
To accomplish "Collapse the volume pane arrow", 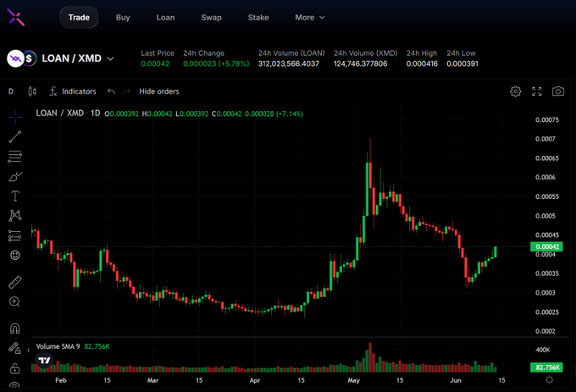I will pyautogui.click(x=28, y=351).
